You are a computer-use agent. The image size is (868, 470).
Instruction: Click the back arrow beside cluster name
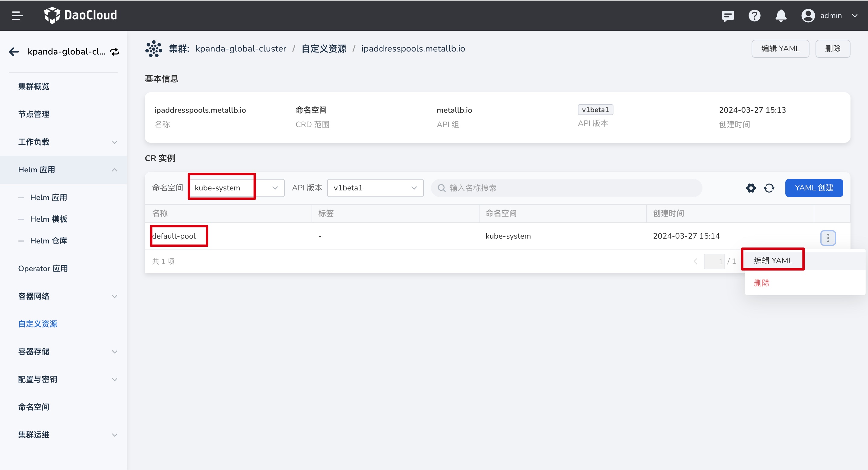14,52
